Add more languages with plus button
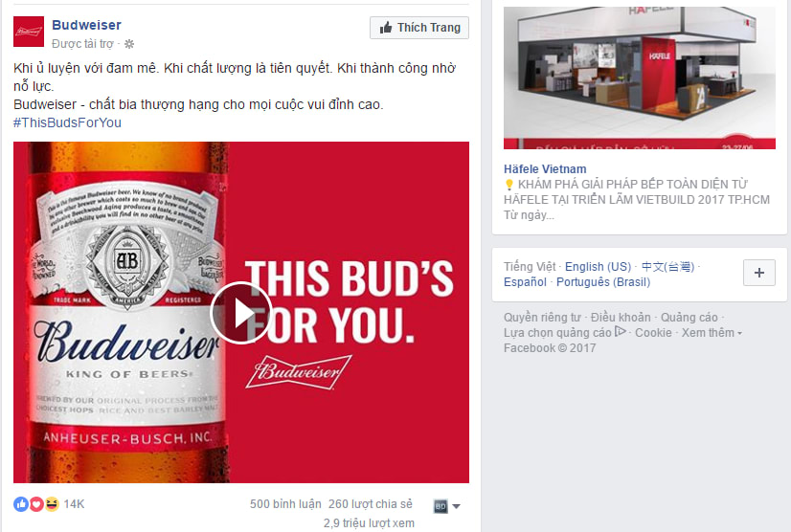791x532 pixels. (759, 273)
